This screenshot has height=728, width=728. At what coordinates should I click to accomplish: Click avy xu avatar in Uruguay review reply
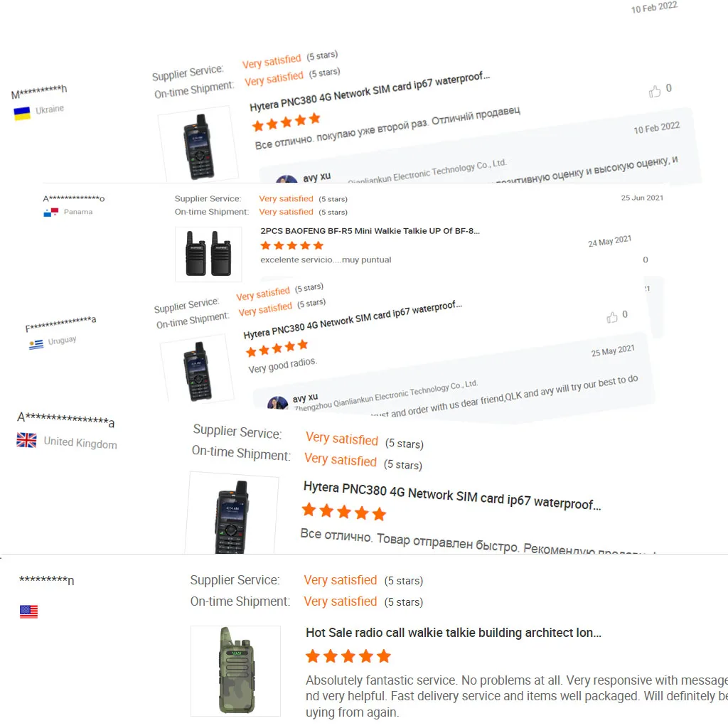(278, 402)
